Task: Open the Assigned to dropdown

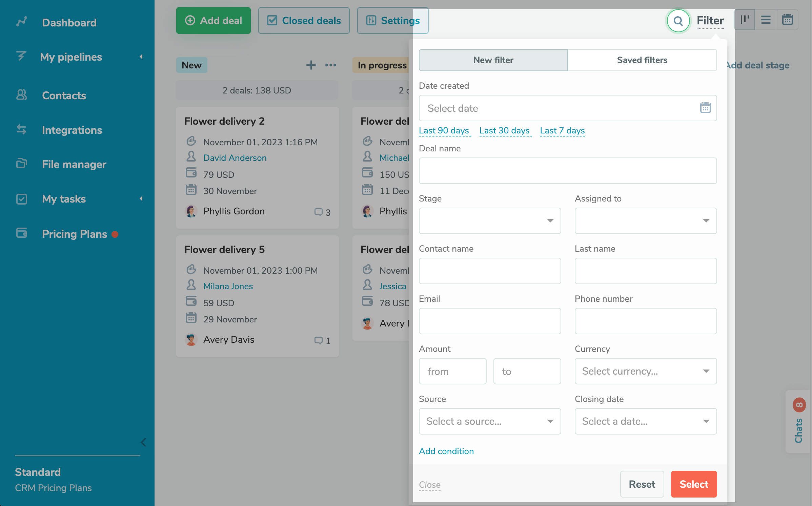Action: click(645, 221)
